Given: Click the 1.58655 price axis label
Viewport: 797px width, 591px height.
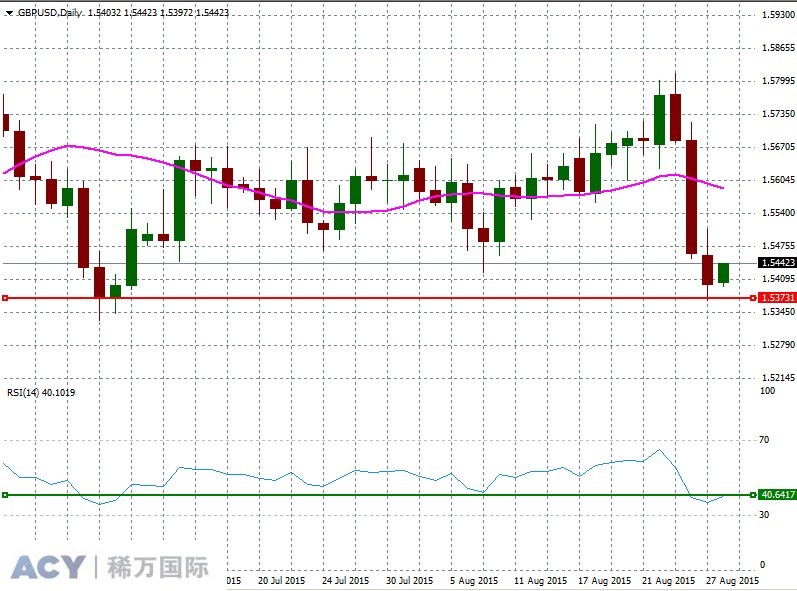Looking at the screenshot, I should coord(778,48).
